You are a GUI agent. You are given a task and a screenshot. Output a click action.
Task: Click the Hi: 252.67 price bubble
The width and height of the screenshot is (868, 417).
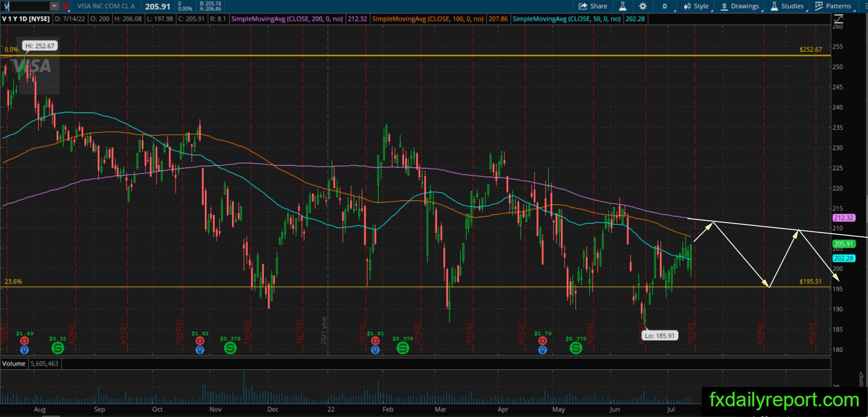point(40,46)
